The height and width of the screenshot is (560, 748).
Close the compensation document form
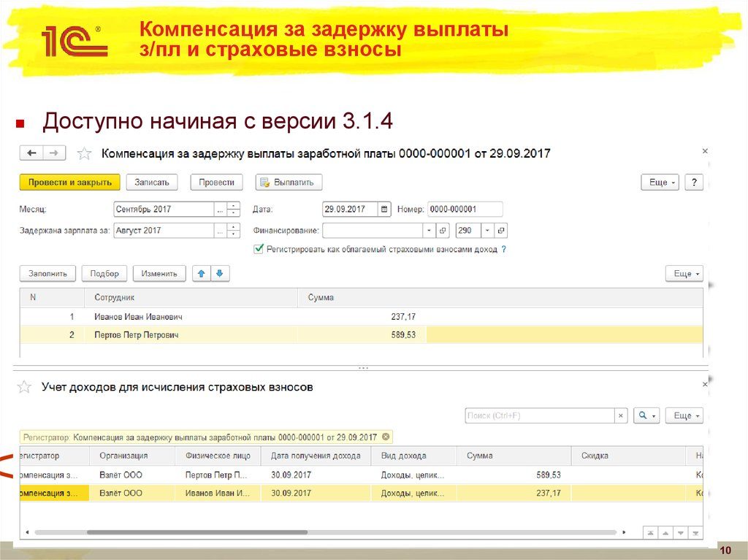[x=705, y=151]
